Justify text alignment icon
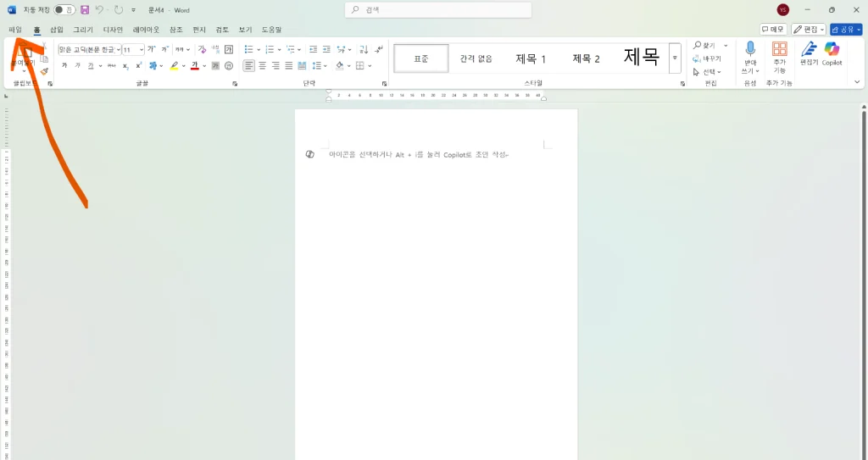The width and height of the screenshot is (868, 460). click(289, 66)
